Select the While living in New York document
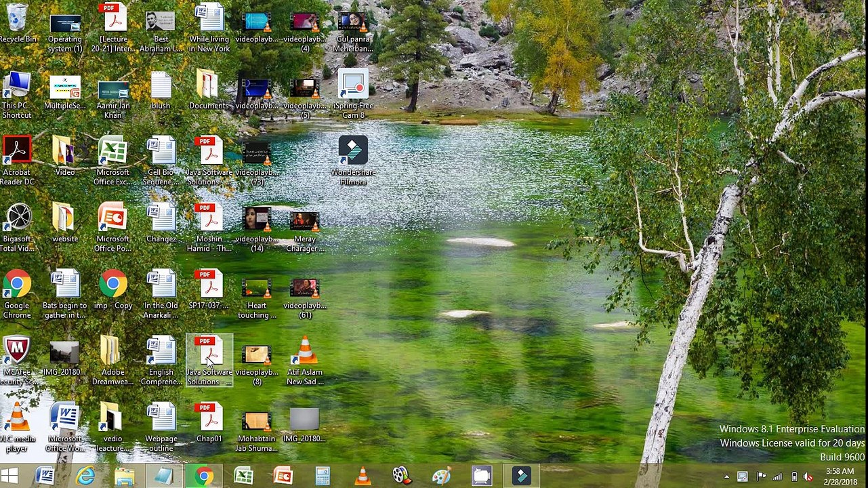Screen dimensions: 868x488 209,28
